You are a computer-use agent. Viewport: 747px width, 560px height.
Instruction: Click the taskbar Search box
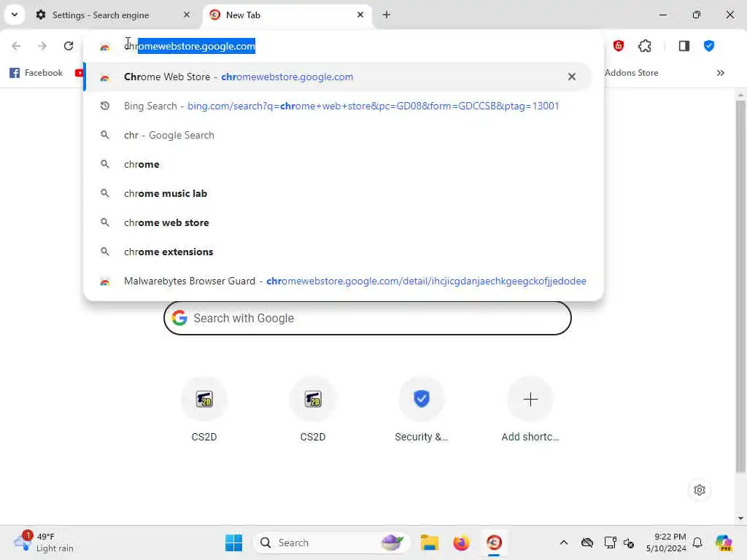click(332, 542)
